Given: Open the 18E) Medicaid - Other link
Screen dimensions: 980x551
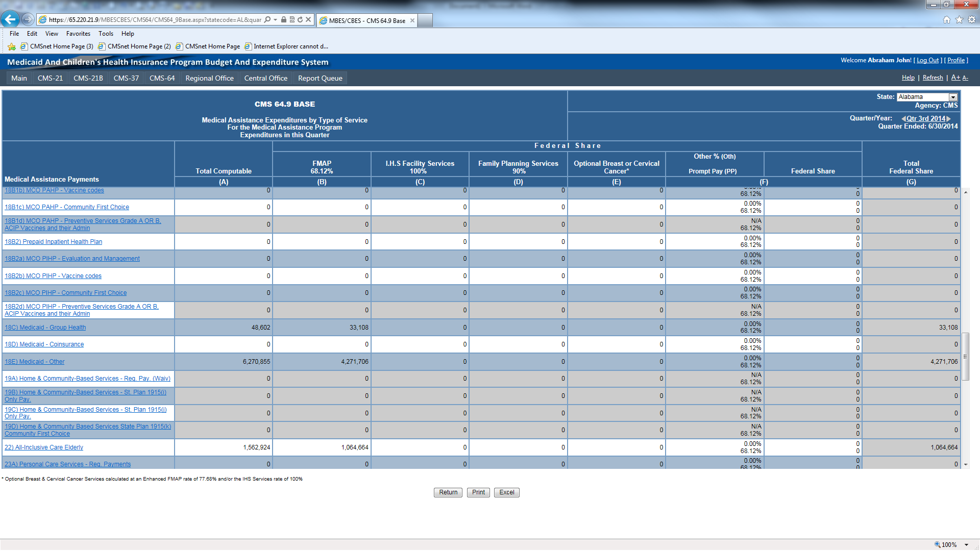Looking at the screenshot, I should [x=35, y=362].
